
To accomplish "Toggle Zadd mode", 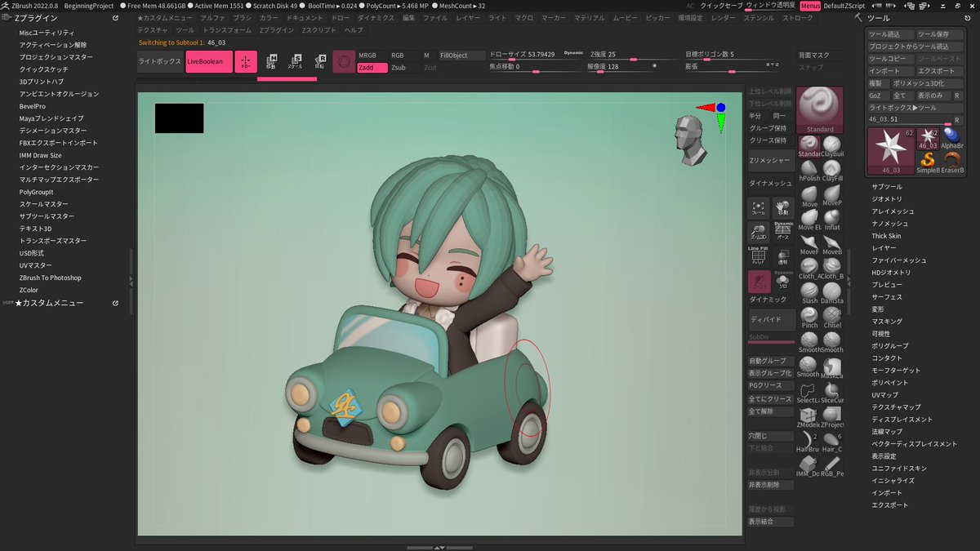I will tap(372, 68).
